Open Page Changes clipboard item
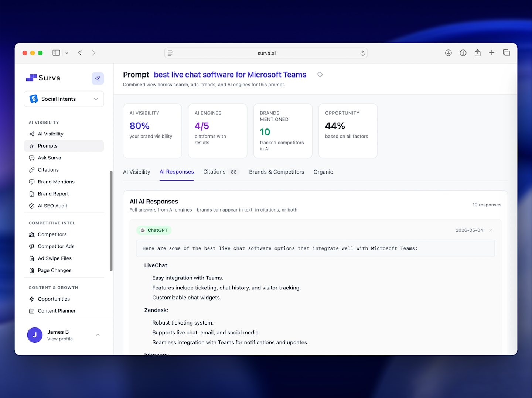 64,270
